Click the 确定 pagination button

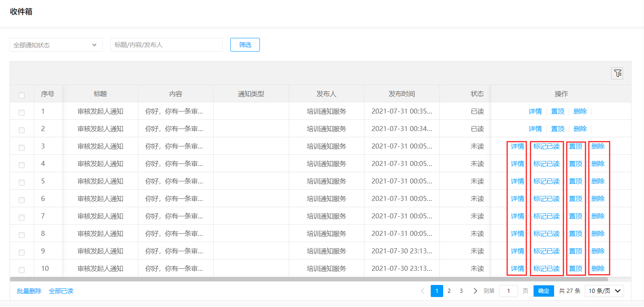(x=544, y=291)
